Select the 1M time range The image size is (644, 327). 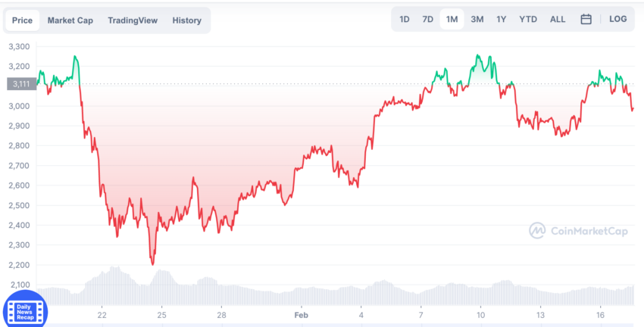point(452,19)
